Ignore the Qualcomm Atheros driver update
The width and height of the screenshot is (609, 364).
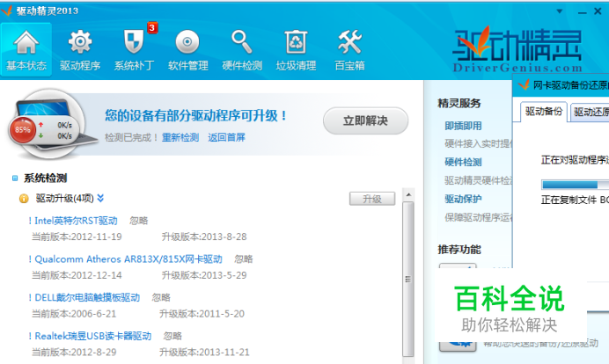[244, 259]
